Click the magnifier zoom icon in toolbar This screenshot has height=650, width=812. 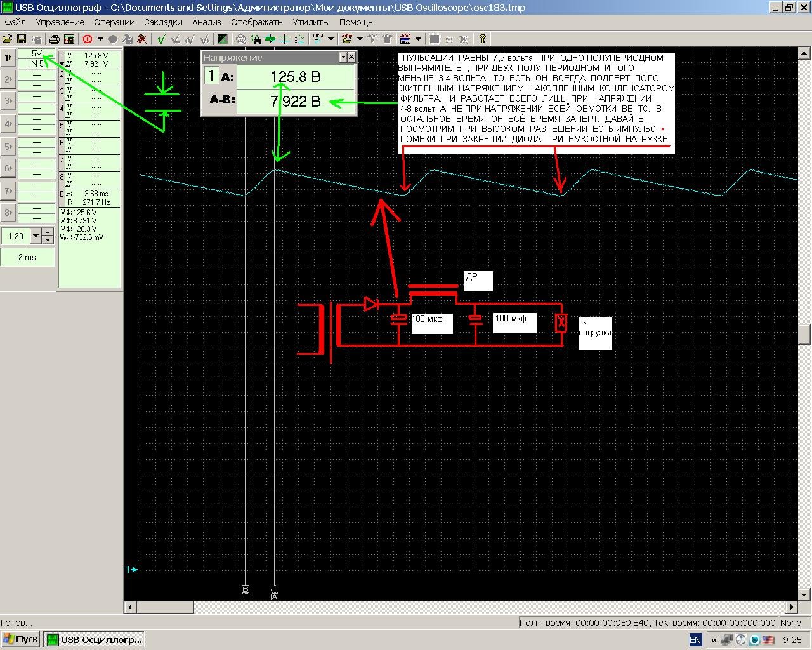(241, 39)
